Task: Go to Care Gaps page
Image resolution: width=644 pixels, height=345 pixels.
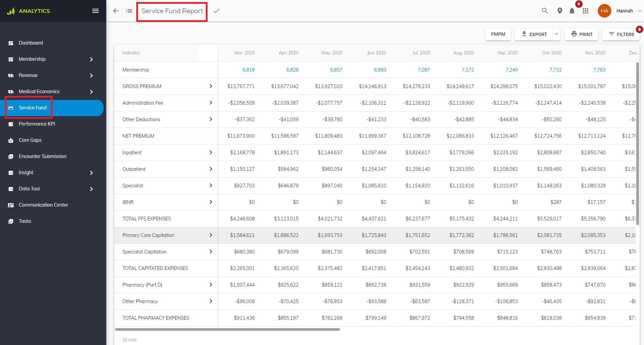Action: (x=30, y=140)
